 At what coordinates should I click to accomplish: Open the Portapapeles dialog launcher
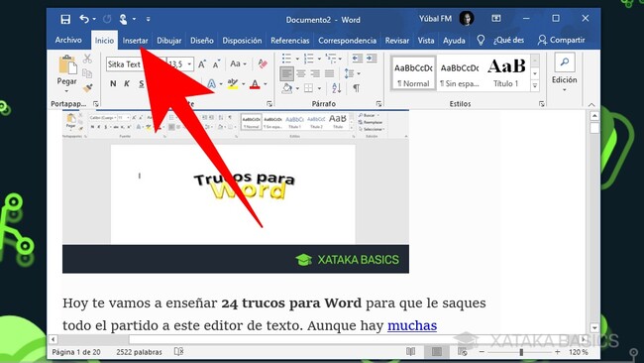[x=96, y=104]
